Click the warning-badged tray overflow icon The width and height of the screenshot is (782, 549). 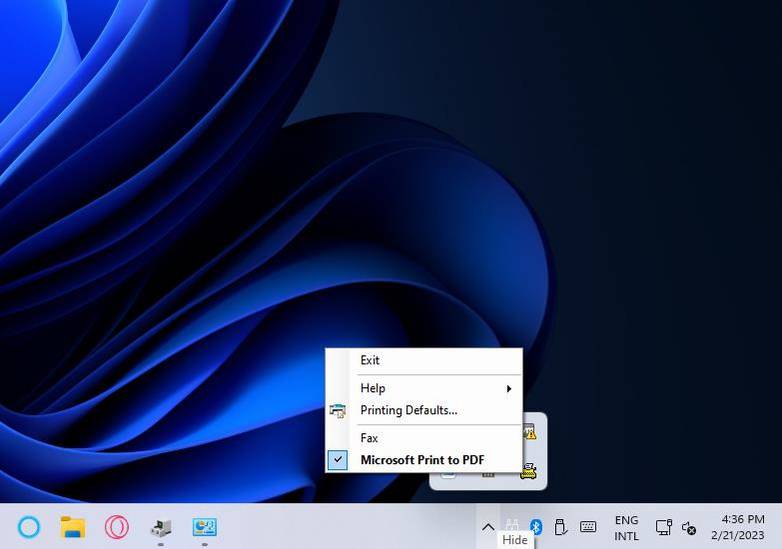[528, 433]
